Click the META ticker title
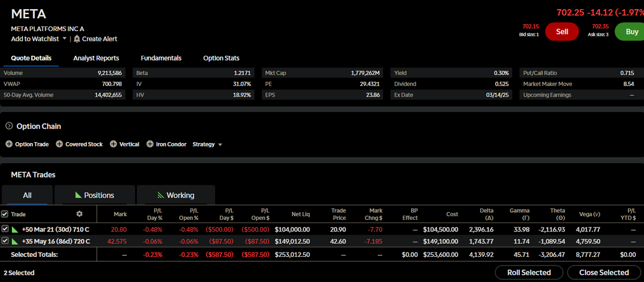Viewport: 644px width, 282px height. click(x=28, y=14)
